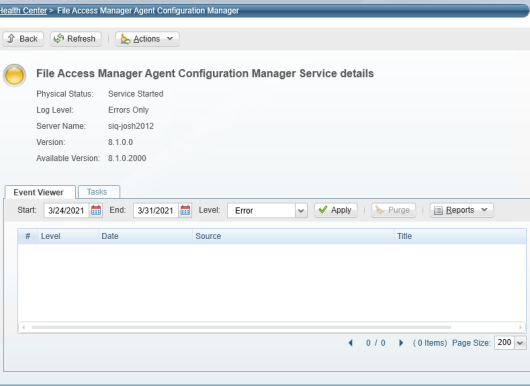This screenshot has width=530, height=386.
Task: Open the Health Center breadcrumb link
Action: pos(23,10)
